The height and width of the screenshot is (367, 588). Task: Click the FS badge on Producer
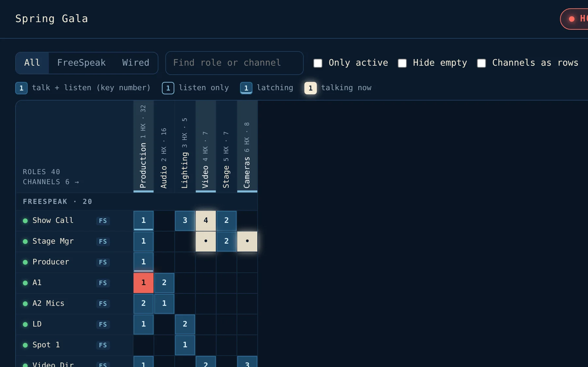103,262
